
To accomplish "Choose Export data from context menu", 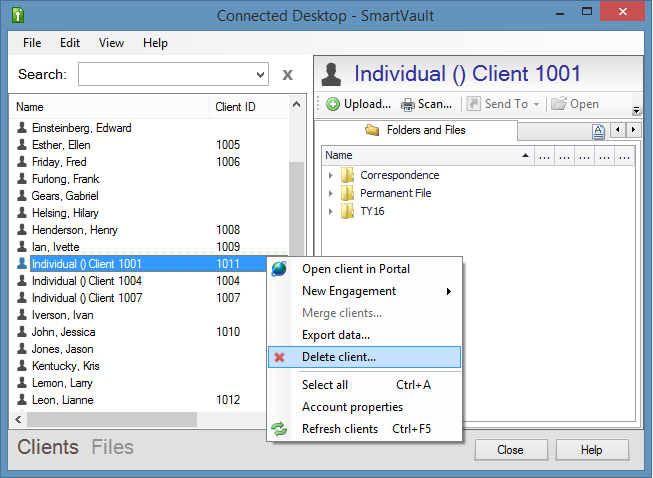I will 364,335.
